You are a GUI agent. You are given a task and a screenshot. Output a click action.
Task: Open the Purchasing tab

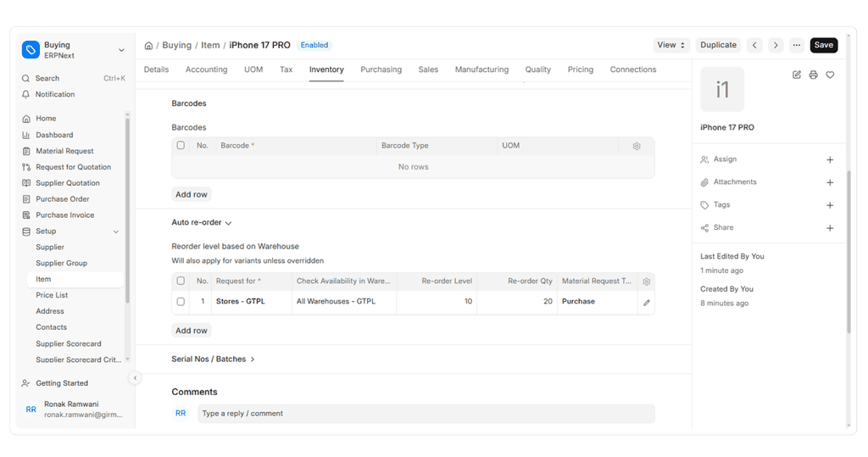[381, 70]
